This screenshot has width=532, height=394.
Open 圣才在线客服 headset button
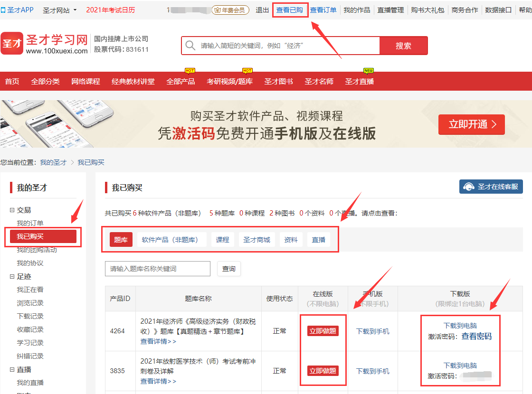coord(491,187)
